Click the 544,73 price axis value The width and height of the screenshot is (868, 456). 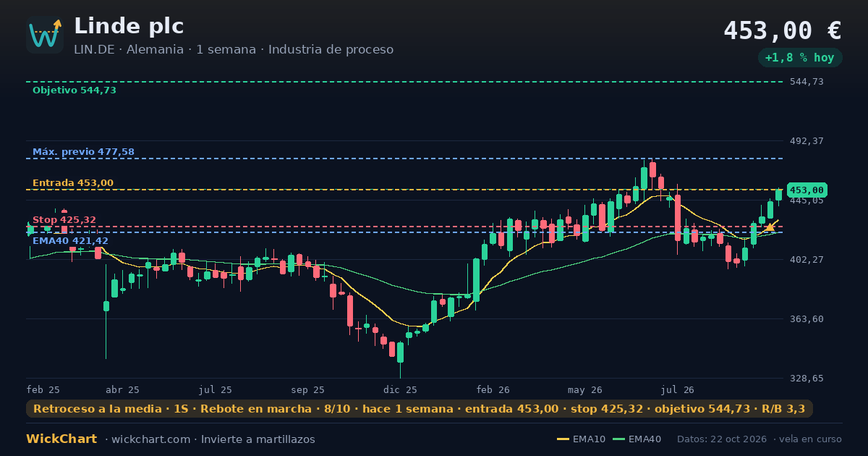807,82
